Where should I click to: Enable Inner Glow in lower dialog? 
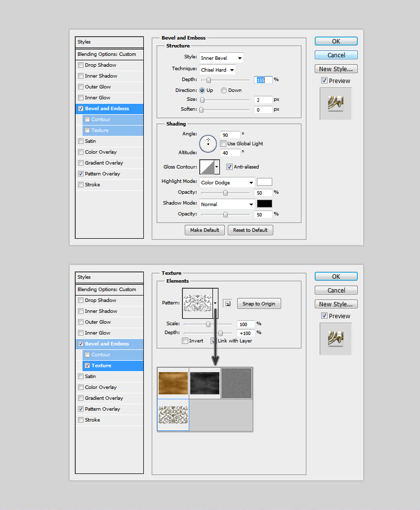[x=81, y=333]
